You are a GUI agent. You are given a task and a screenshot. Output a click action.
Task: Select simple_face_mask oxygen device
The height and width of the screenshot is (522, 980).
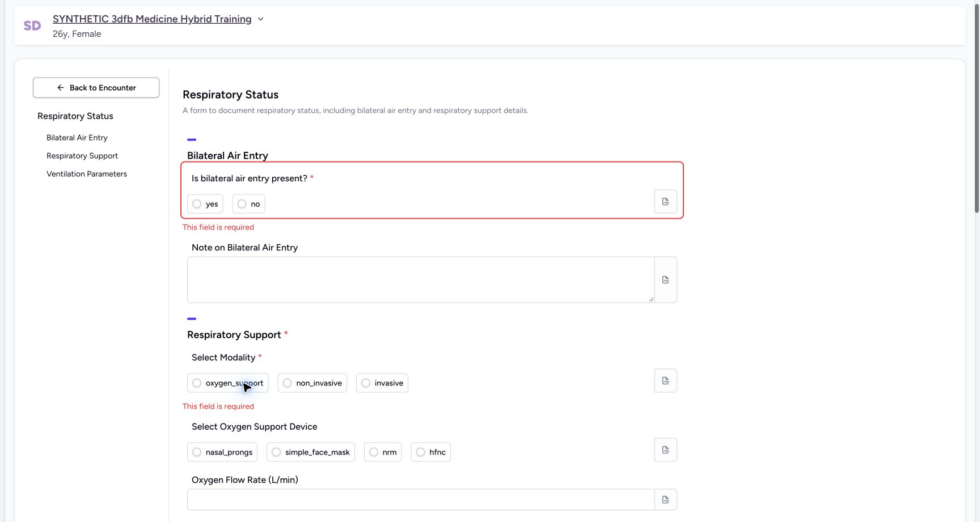pos(311,452)
